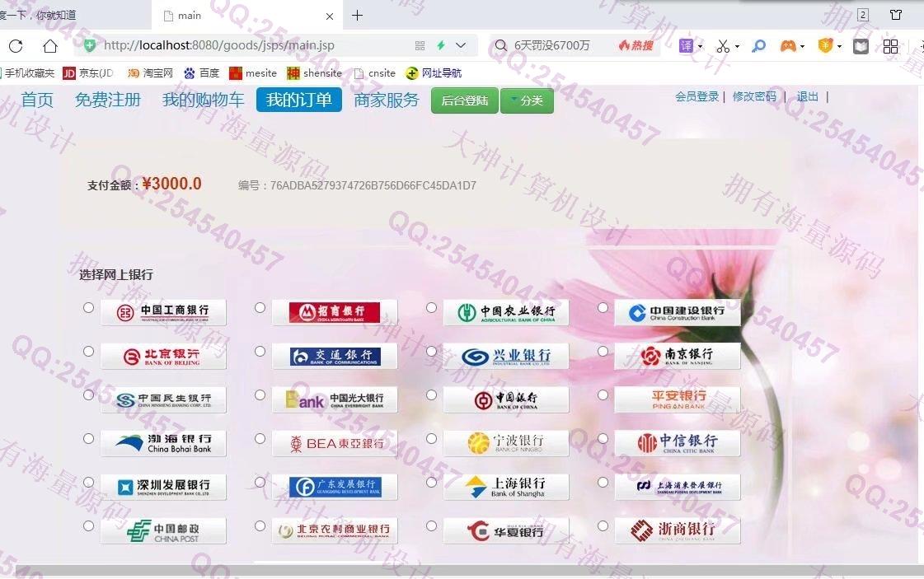Expand the address bar dropdown chevron
The height and width of the screenshot is (579, 924).
click(x=461, y=45)
